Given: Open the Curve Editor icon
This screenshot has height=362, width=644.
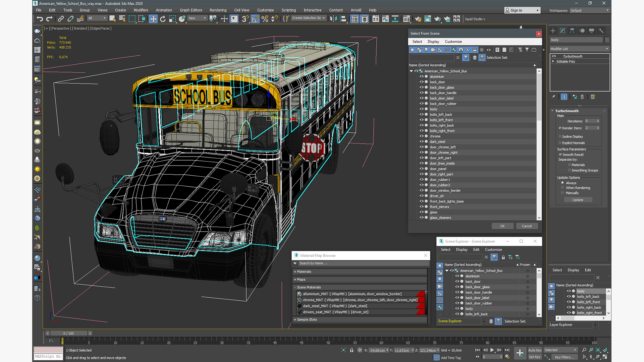Looking at the screenshot, I should pos(385,19).
